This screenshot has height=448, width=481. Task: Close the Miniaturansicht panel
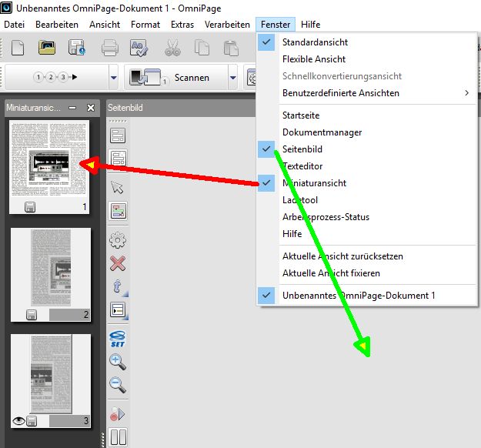pyautogui.click(x=91, y=108)
